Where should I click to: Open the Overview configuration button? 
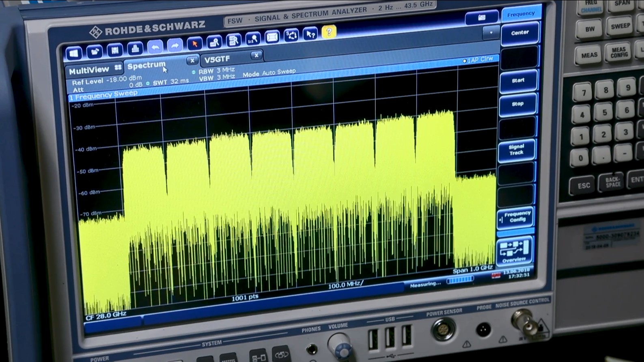coord(514,251)
